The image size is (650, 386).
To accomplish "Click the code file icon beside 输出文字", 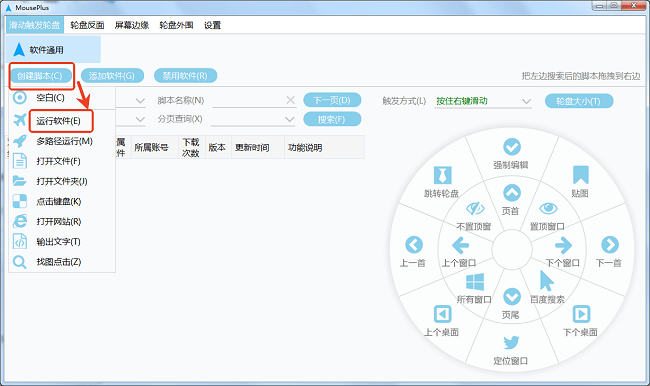I will coord(19,241).
